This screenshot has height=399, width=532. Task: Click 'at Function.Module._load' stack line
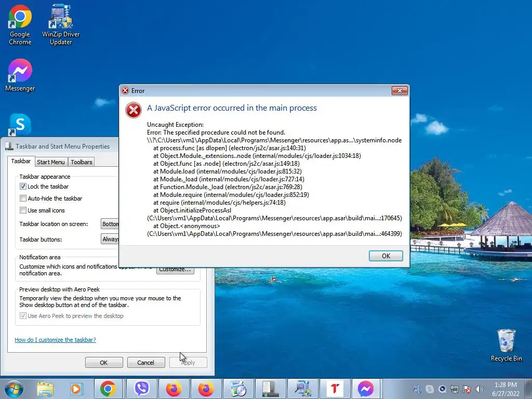pyautogui.click(x=228, y=187)
